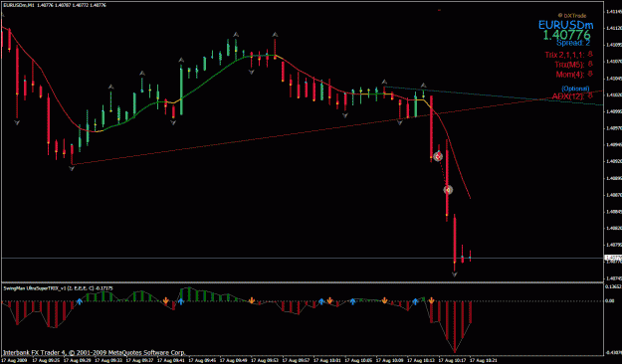Click red down-arrow signal next to Trix(M5)
Viewport: 622px width, 364px height.
tap(590, 64)
